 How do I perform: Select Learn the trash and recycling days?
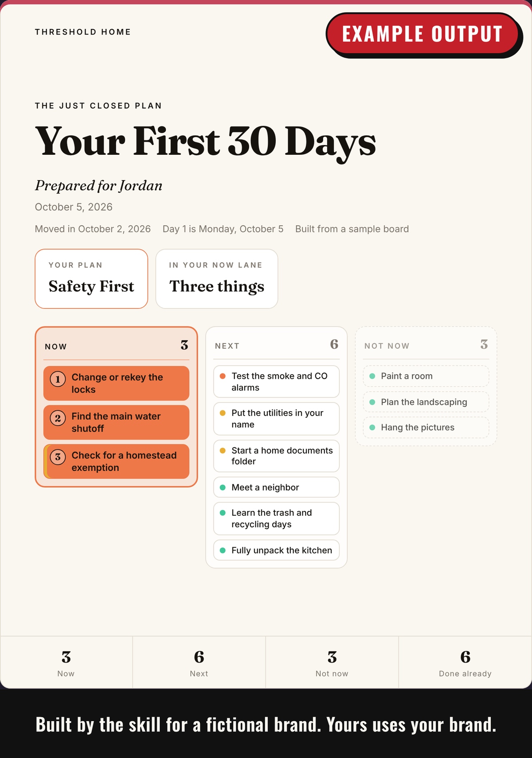click(276, 518)
